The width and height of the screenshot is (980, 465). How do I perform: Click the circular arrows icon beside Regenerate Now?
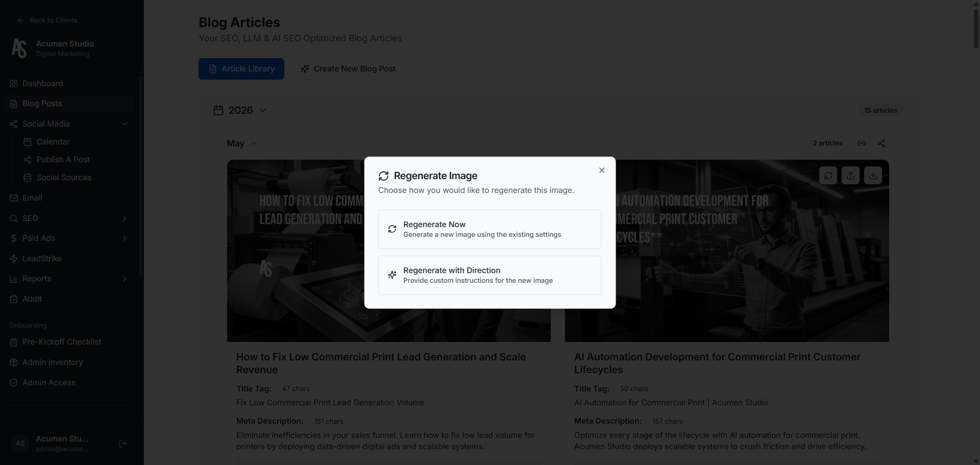[392, 229]
